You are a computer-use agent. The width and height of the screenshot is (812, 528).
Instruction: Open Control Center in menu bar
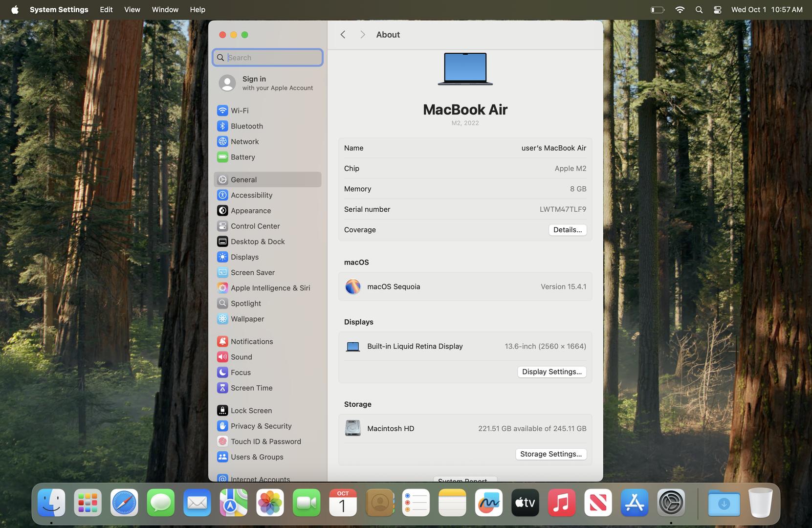pyautogui.click(x=717, y=10)
